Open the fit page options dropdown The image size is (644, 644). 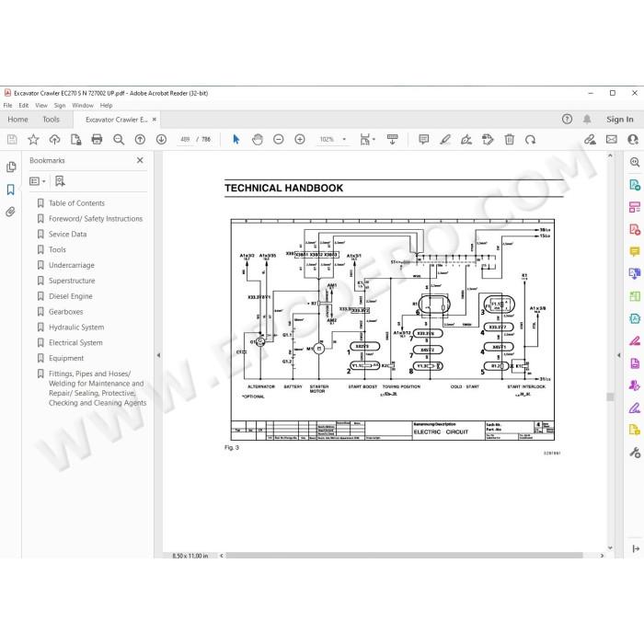(367, 140)
